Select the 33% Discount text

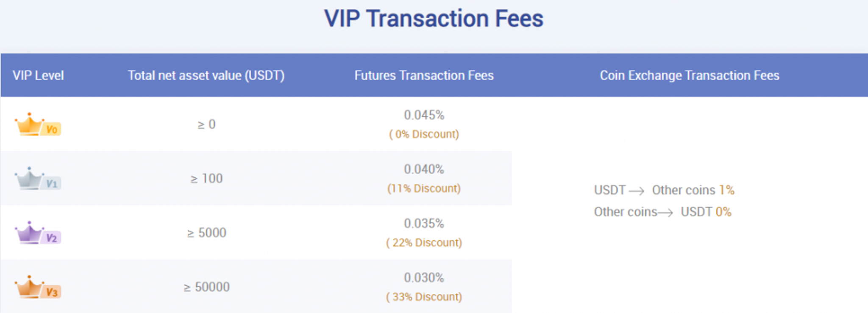[x=424, y=297]
